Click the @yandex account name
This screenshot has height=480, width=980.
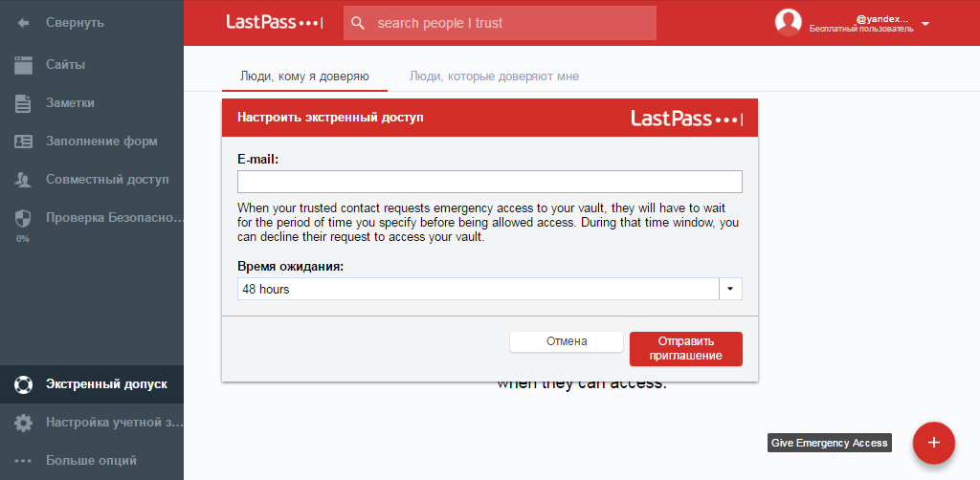882,19
